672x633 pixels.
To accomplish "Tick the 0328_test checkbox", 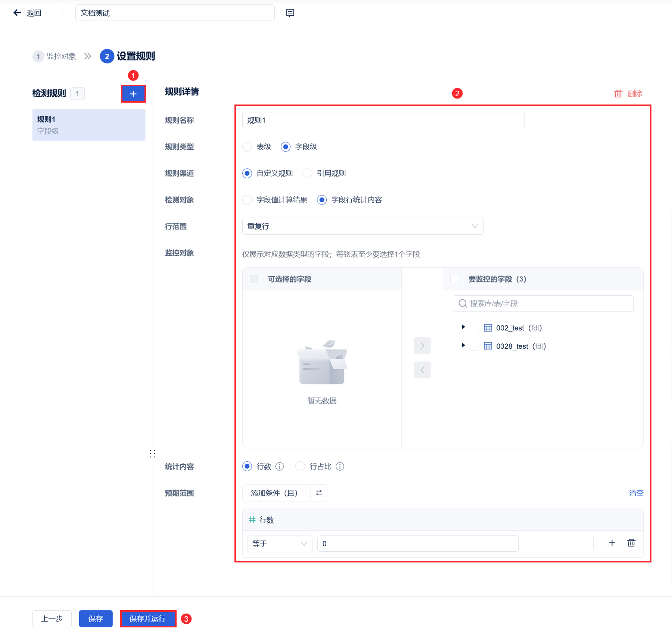I will click(x=474, y=346).
